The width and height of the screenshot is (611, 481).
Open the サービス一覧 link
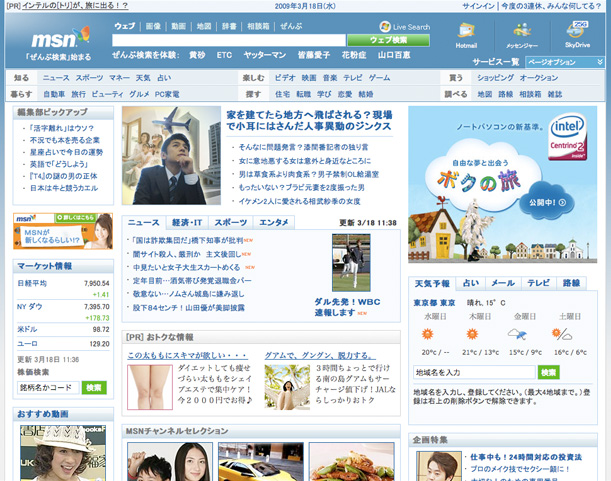pos(496,62)
